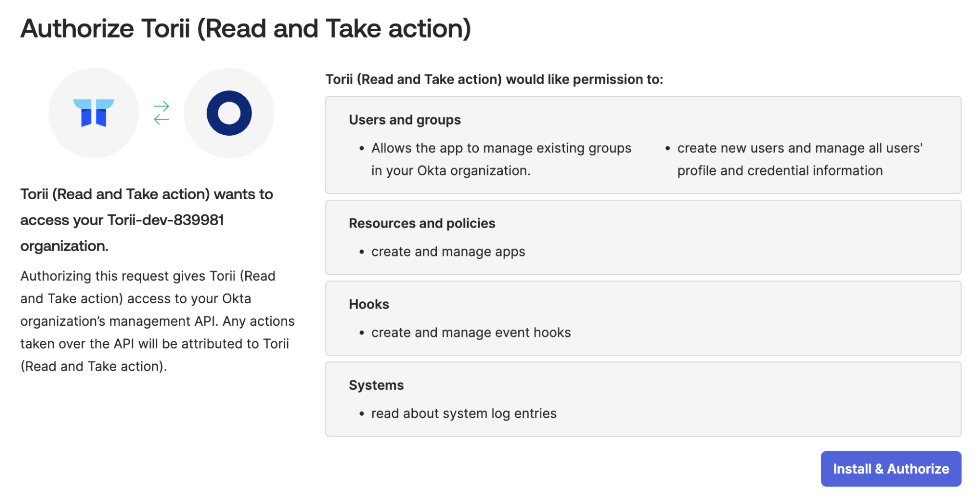Screen dimensions: 980x503
Task: Click the 'create and manage event hooks' item
Action: (x=471, y=333)
